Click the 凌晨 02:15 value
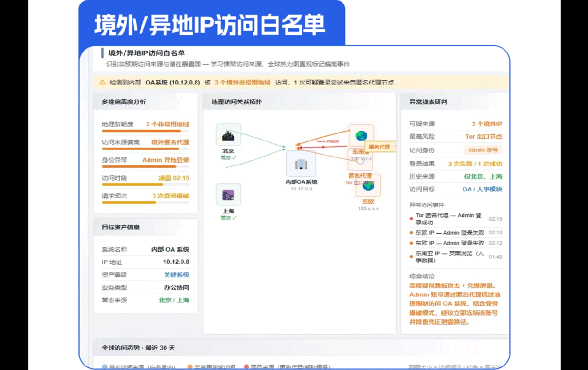 174,178
